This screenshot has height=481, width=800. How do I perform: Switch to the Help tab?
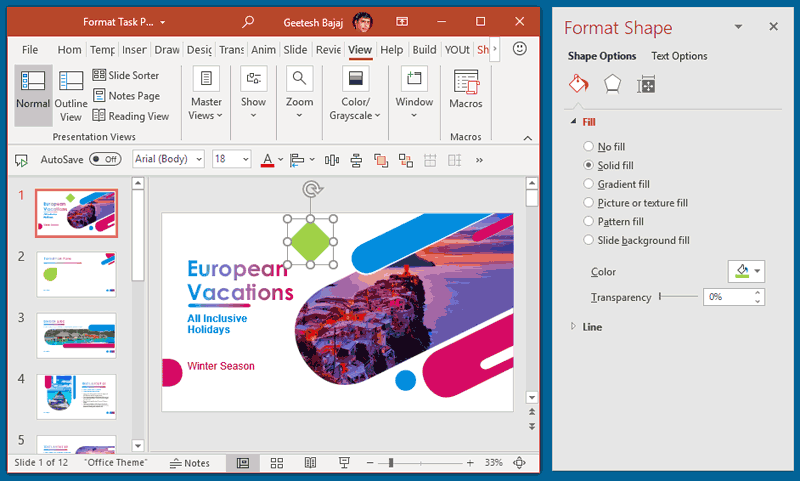pos(391,49)
